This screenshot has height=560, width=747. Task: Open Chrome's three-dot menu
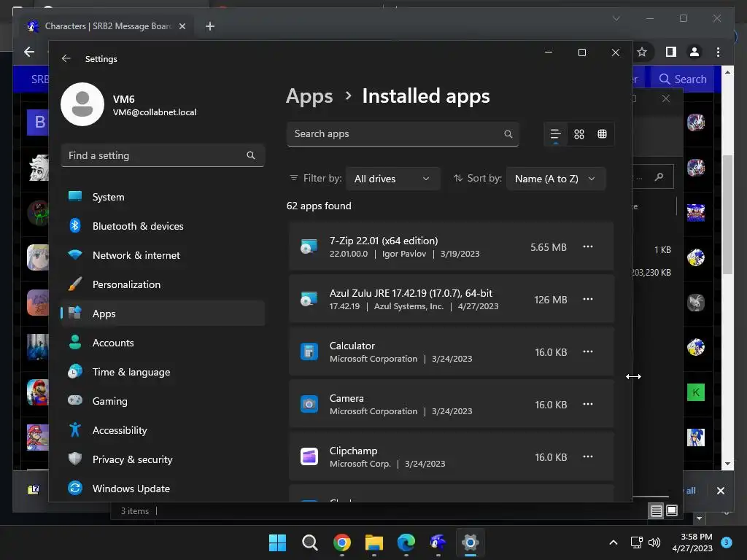pyautogui.click(x=719, y=52)
